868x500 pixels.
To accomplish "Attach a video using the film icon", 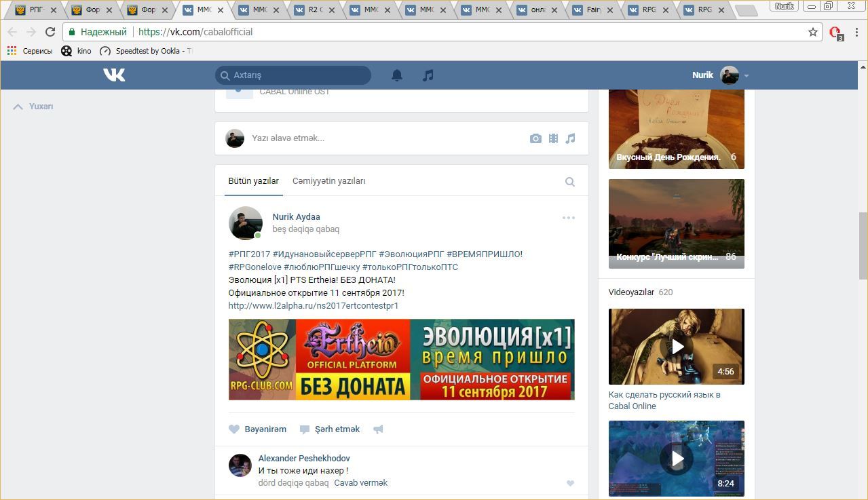I will 553,138.
